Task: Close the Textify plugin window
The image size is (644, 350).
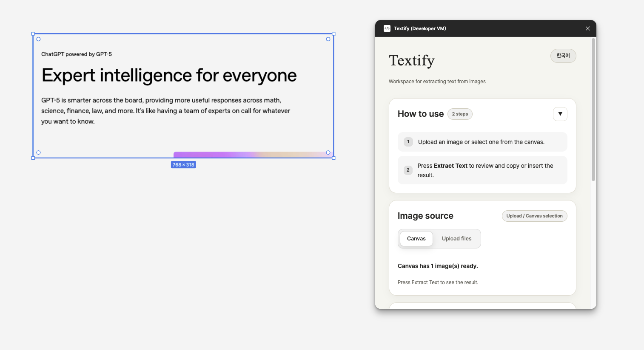Action: tap(588, 28)
